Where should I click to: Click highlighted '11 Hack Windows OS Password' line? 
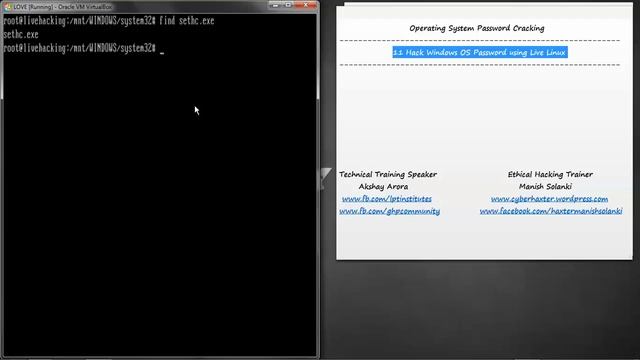[x=480, y=52]
